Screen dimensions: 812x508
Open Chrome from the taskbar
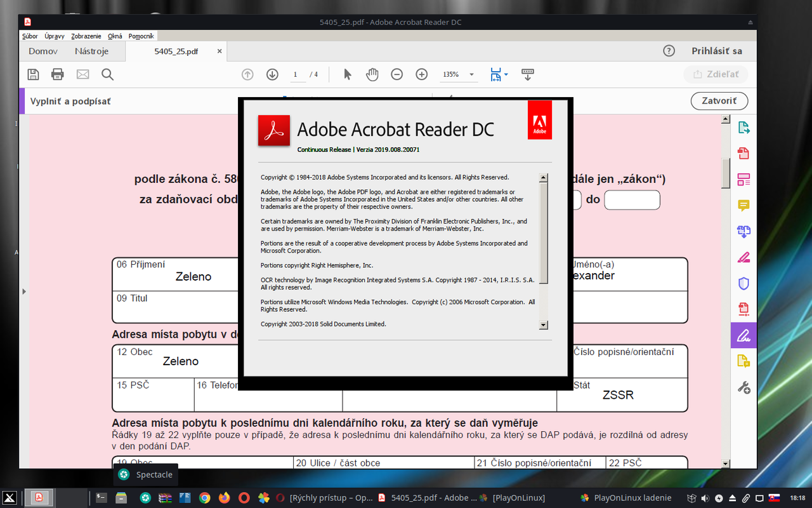(204, 498)
